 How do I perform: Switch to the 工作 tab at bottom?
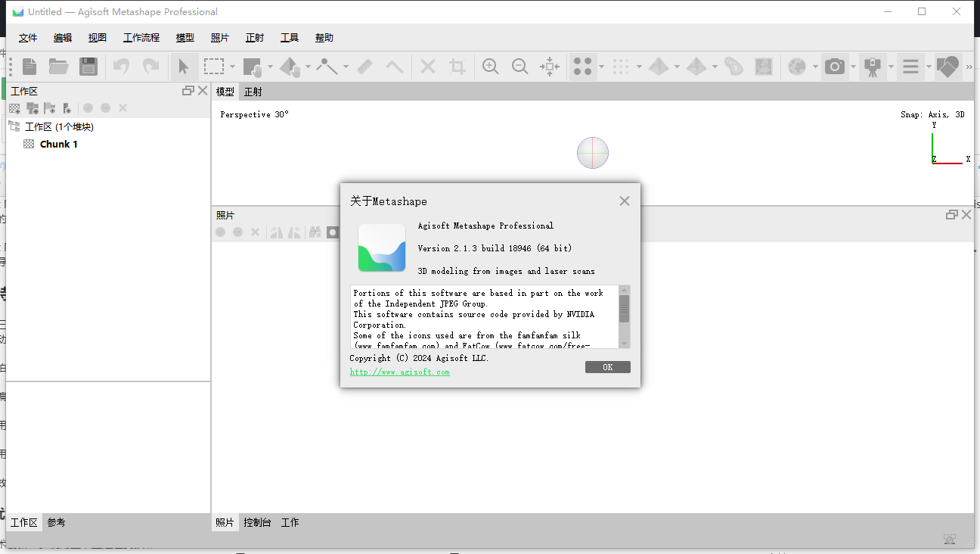click(290, 522)
